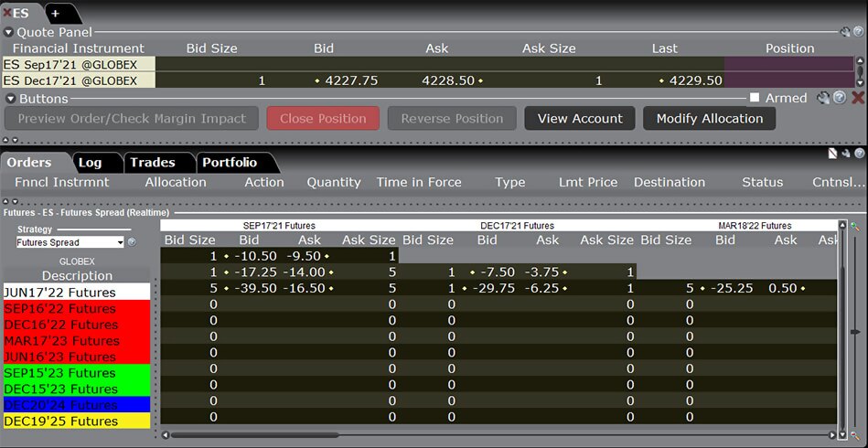Select DEC16'22 Futures row
The image size is (868, 448).
pos(77,324)
